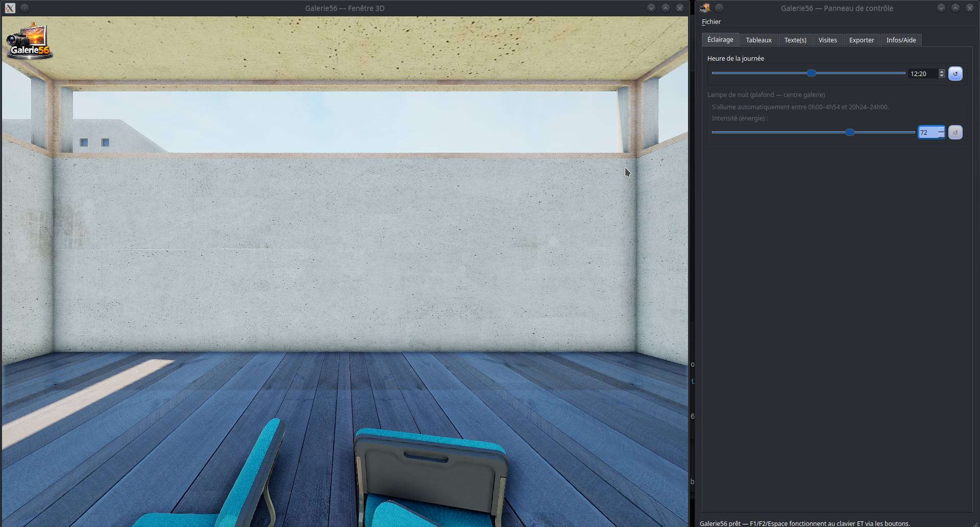The image size is (980, 527).
Task: Click the 12:20 time input field
Action: (923, 74)
